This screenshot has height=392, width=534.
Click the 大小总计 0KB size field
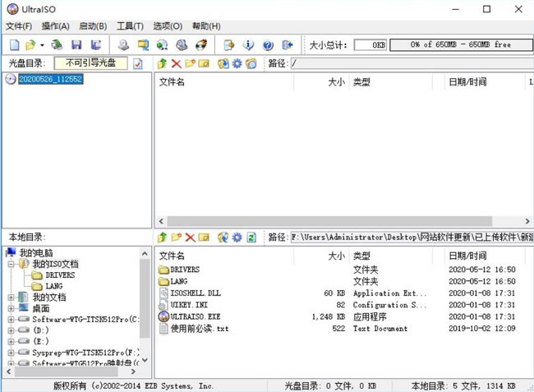[371, 45]
